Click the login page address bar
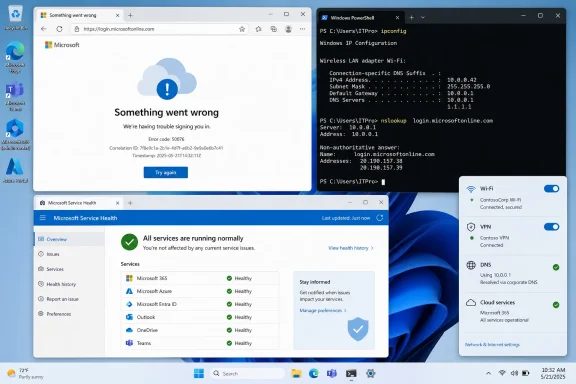 [159, 29]
